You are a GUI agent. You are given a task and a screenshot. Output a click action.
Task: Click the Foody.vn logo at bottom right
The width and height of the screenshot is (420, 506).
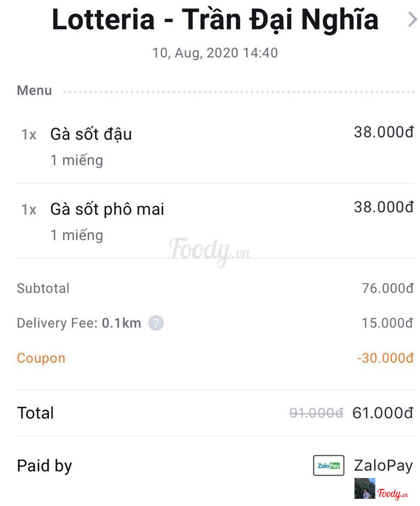[392, 493]
